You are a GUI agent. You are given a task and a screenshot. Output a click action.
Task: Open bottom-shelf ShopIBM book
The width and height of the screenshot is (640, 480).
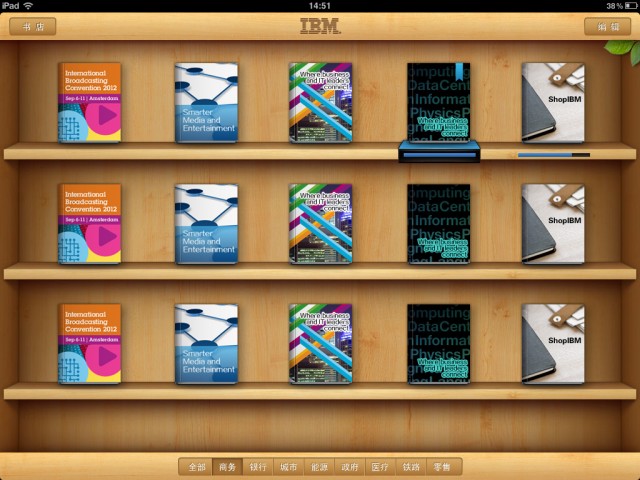pyautogui.click(x=553, y=344)
